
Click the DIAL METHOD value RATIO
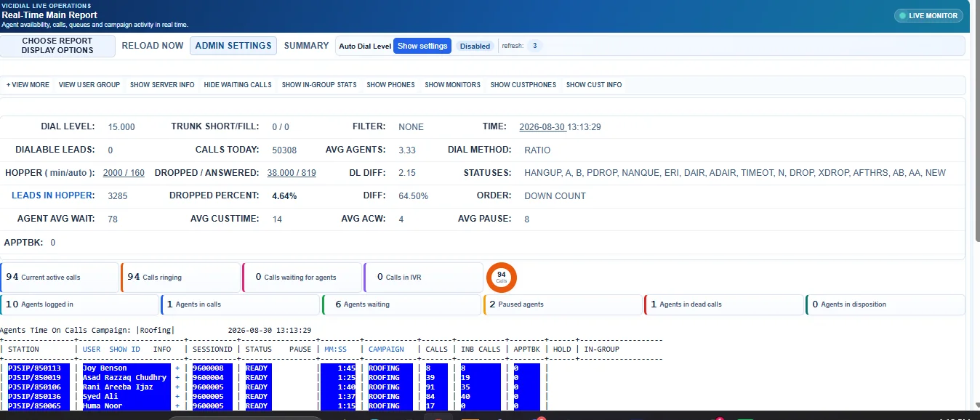(x=537, y=150)
